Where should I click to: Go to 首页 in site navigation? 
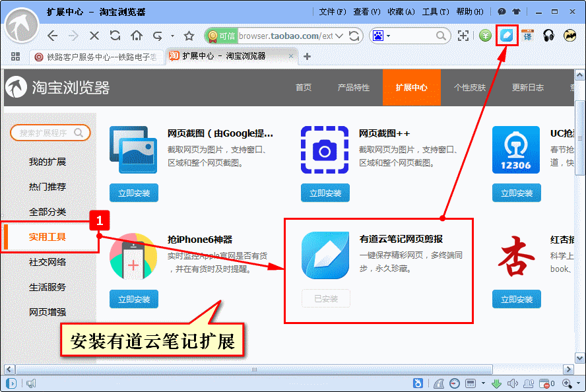tap(304, 88)
